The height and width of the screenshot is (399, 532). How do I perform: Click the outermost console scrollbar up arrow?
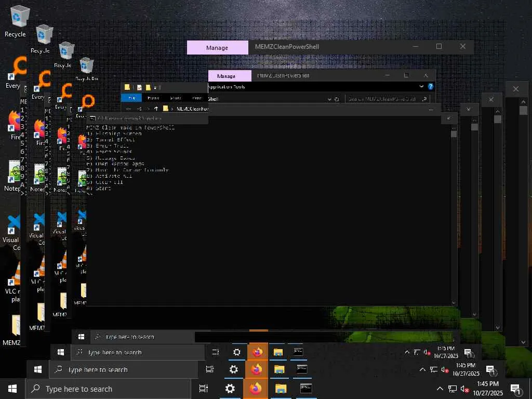pyautogui.click(x=523, y=101)
